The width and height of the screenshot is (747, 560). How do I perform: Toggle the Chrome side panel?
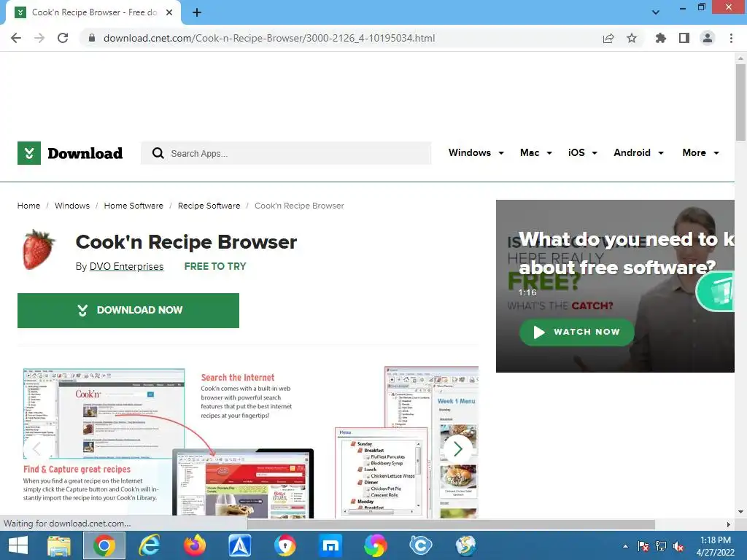click(684, 38)
